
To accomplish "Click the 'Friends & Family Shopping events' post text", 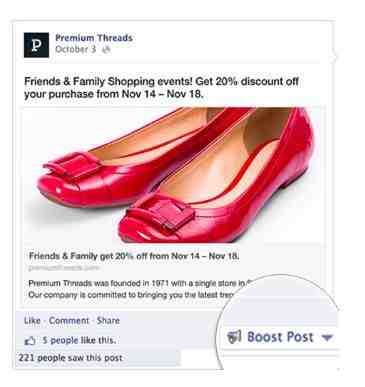I will (x=161, y=88).
